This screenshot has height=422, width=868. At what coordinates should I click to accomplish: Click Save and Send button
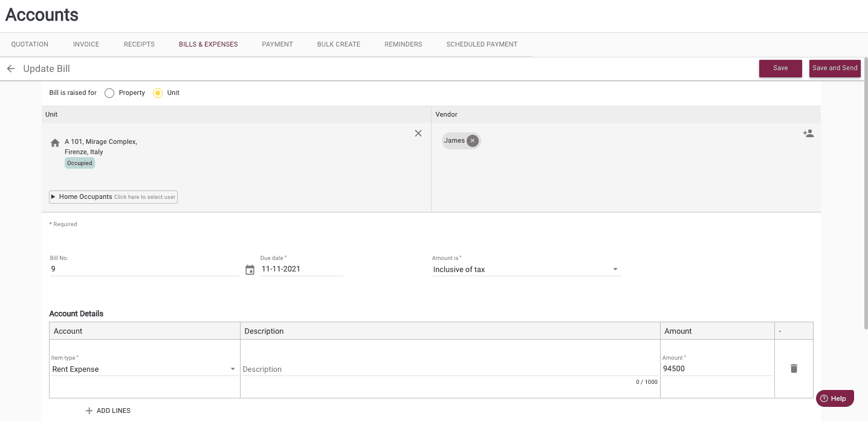834,68
